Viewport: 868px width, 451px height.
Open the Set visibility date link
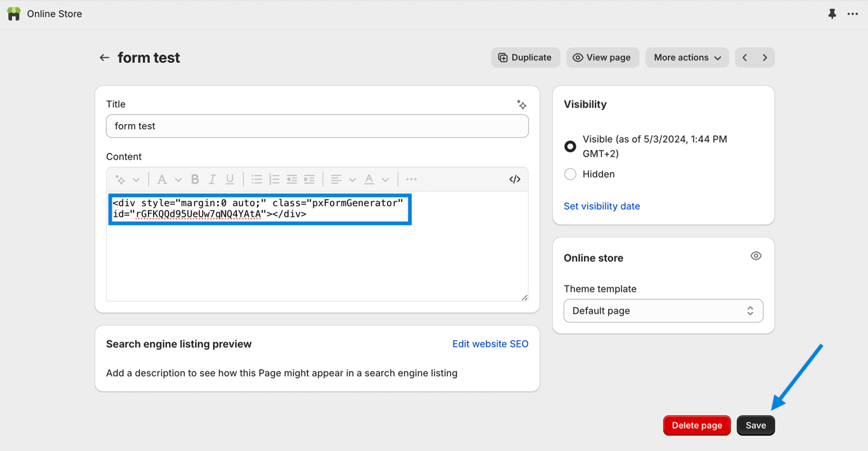click(x=601, y=206)
